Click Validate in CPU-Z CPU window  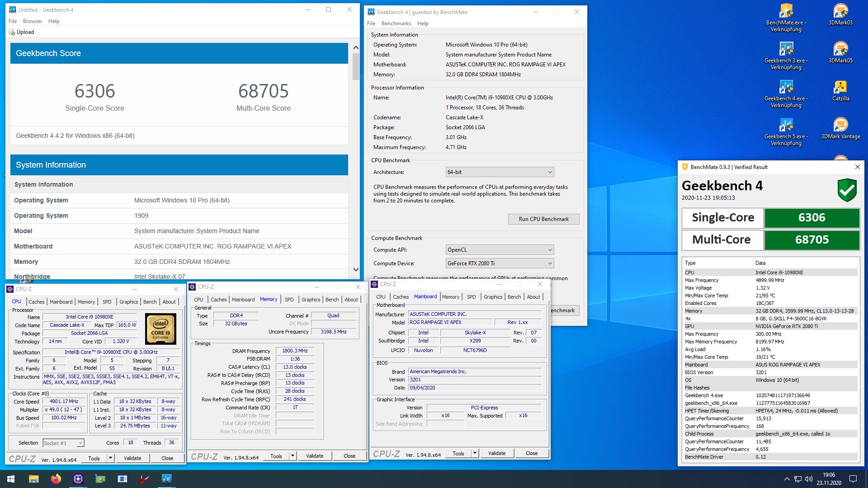point(132,458)
